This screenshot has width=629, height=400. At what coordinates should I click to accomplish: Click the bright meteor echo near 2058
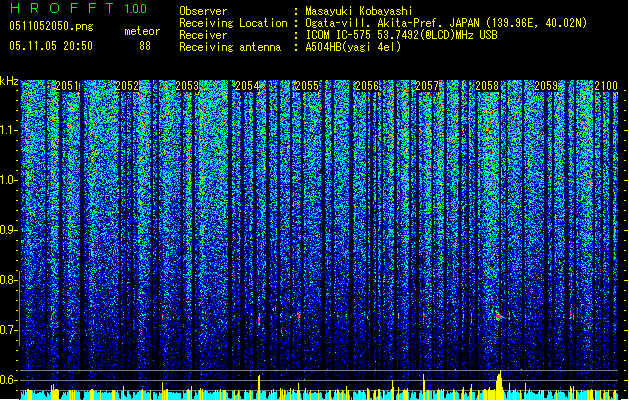point(499,316)
